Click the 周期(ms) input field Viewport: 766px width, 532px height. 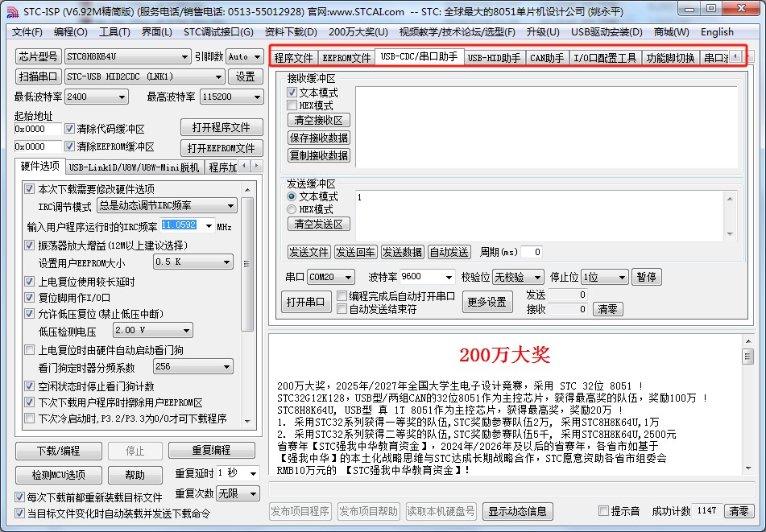pos(532,252)
